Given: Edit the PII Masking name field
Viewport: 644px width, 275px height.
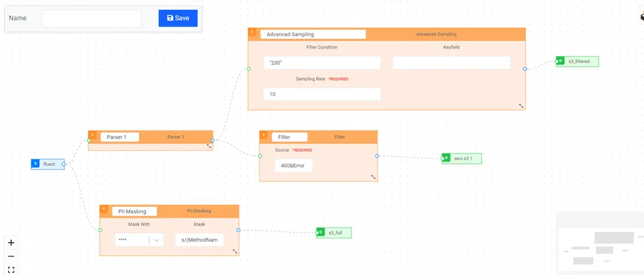Looking at the screenshot, I should point(134,212).
